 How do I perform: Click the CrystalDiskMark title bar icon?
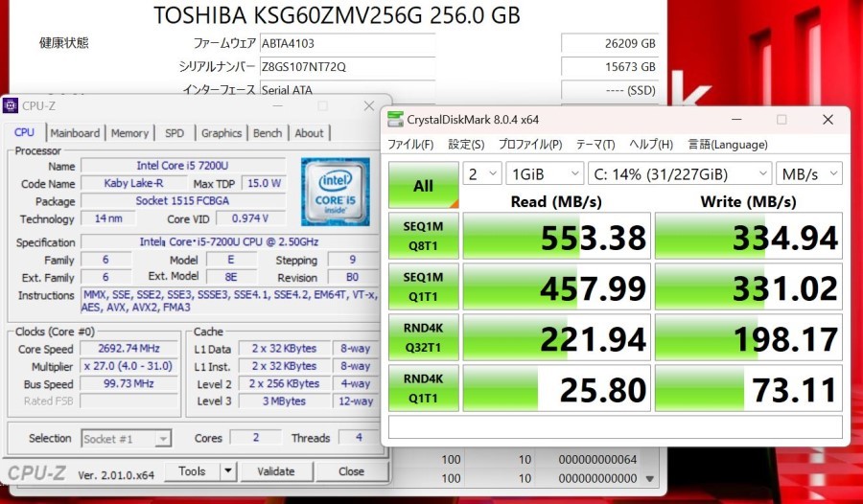click(x=395, y=120)
